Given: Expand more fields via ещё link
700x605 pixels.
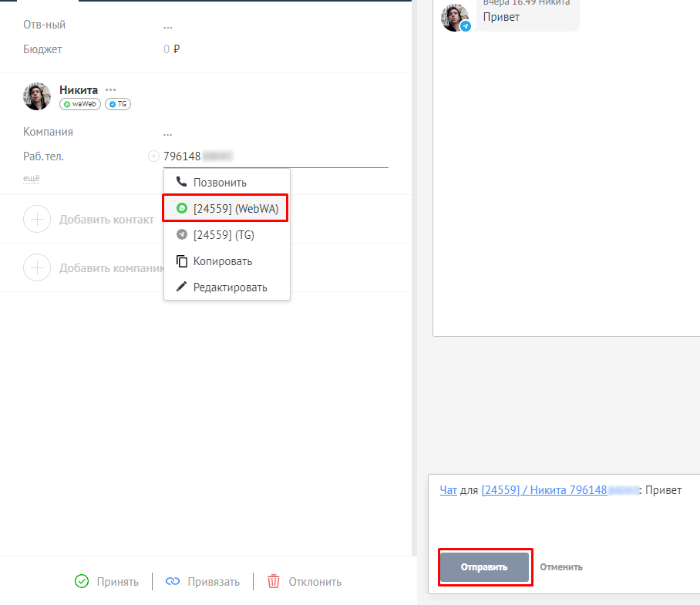Looking at the screenshot, I should (31, 179).
